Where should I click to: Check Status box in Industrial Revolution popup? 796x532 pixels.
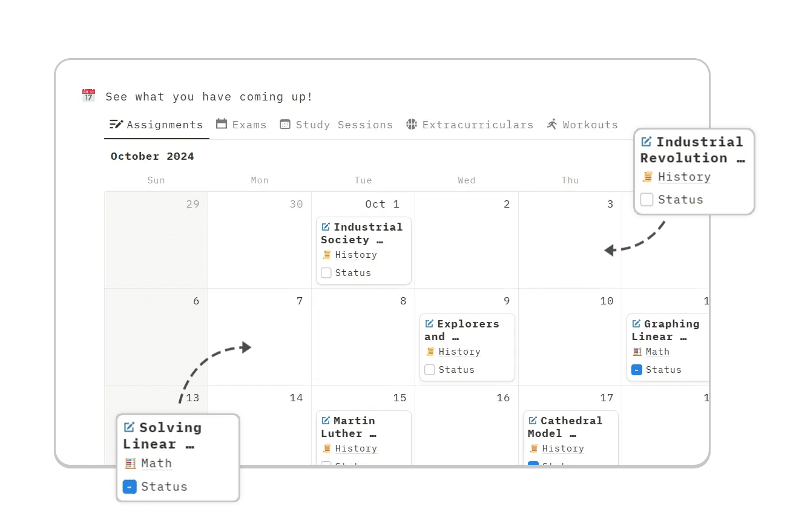pos(647,200)
